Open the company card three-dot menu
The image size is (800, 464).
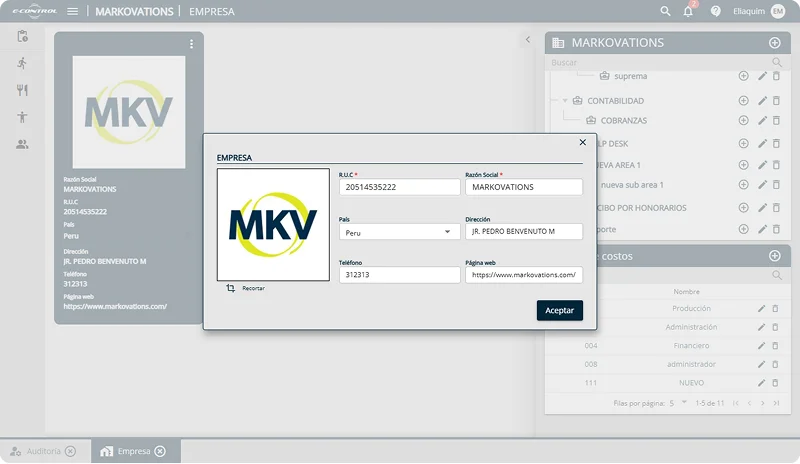coord(192,44)
